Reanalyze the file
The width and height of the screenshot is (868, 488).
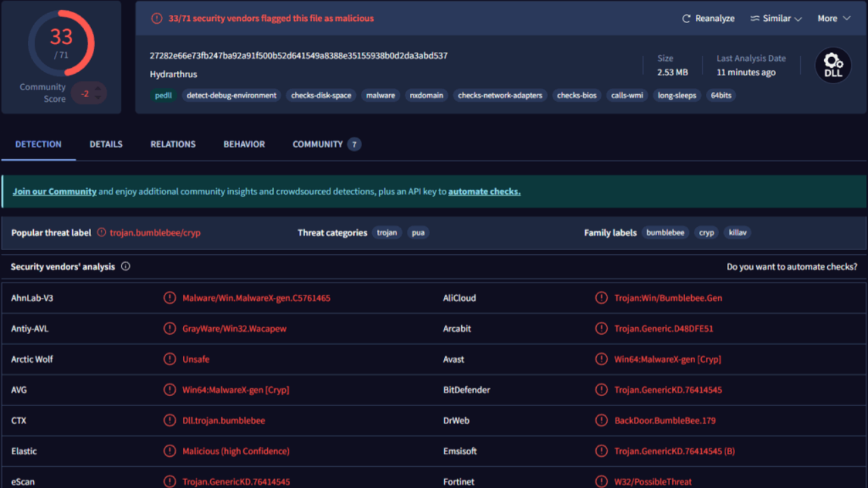pos(708,18)
